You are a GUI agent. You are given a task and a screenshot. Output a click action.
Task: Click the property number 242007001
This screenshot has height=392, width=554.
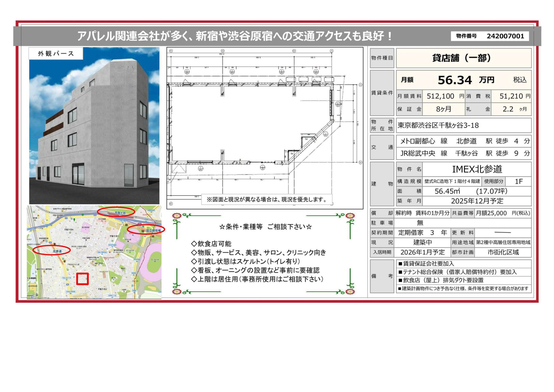[x=505, y=36]
